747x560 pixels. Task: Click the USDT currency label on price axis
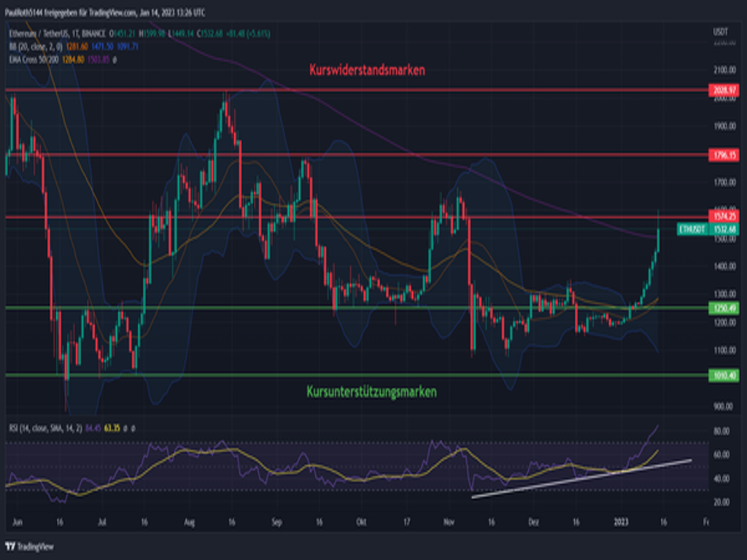(720, 32)
